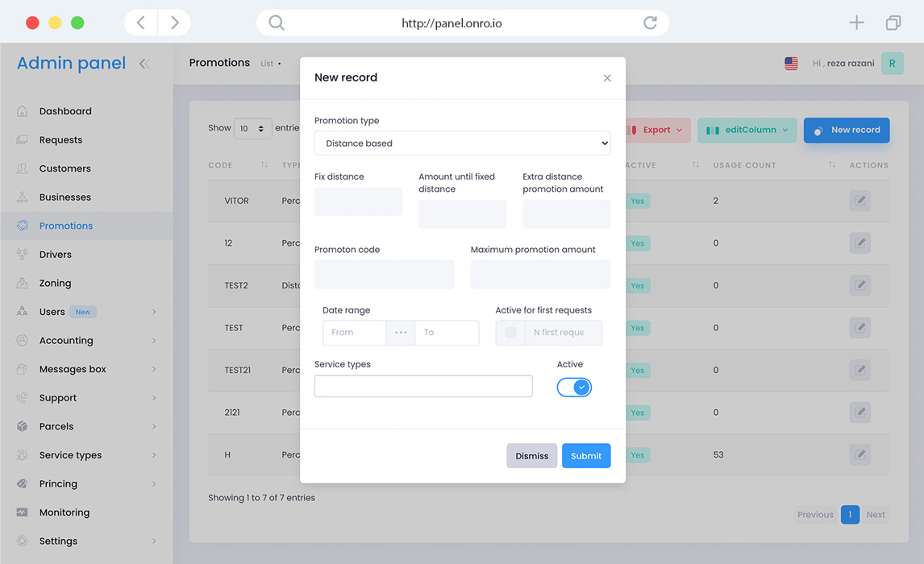Click the Dashboard home icon in sidebar

pyautogui.click(x=22, y=111)
